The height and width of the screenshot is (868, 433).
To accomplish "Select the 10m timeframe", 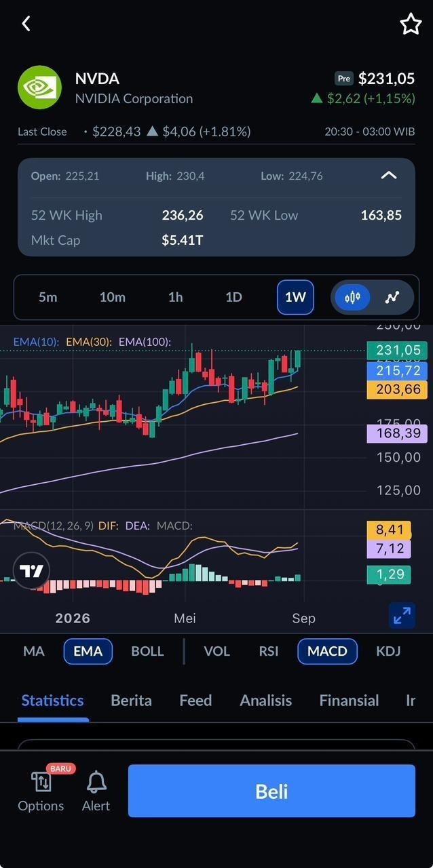I will click(x=113, y=297).
